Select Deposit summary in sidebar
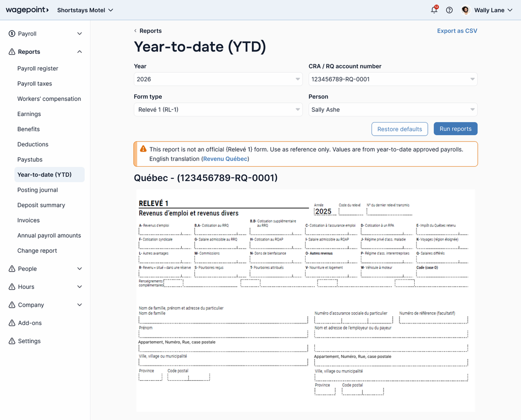Image resolution: width=521 pixels, height=420 pixels. point(41,205)
